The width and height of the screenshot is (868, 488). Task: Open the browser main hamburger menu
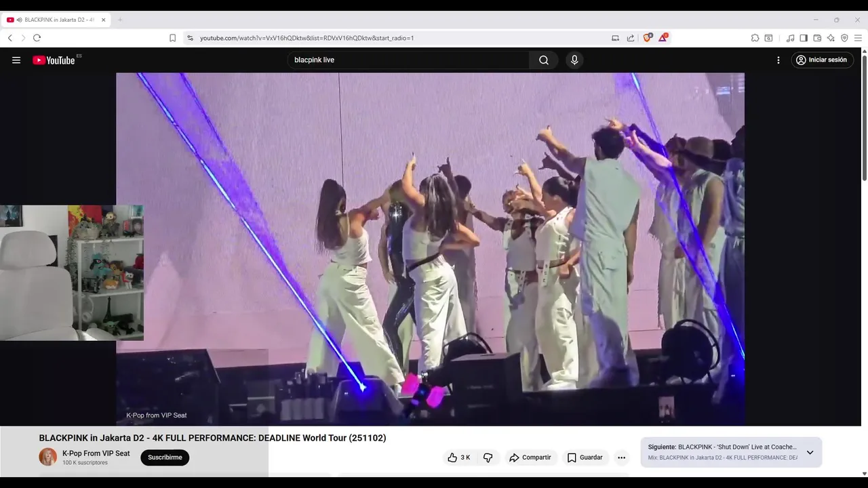(858, 38)
